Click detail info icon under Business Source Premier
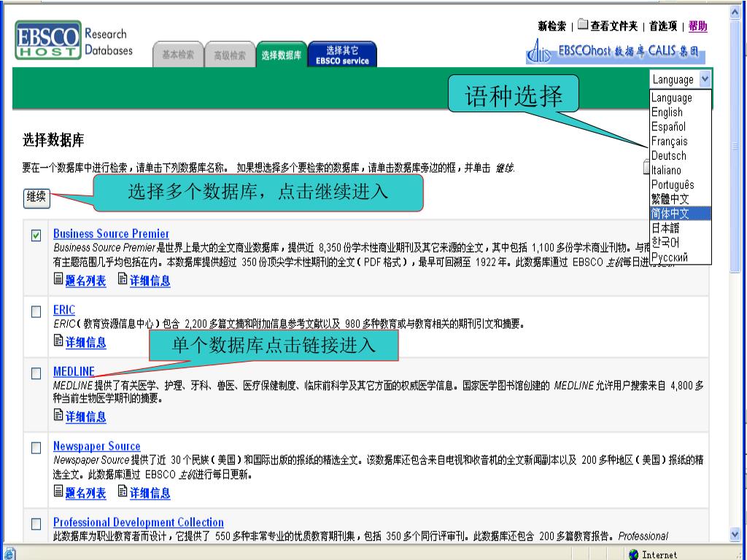 pos(123,279)
